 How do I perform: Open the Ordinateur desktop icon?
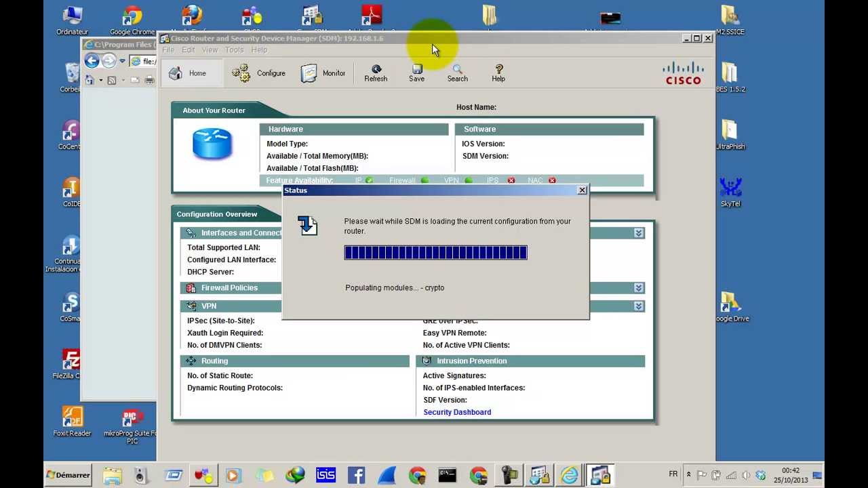(x=72, y=20)
